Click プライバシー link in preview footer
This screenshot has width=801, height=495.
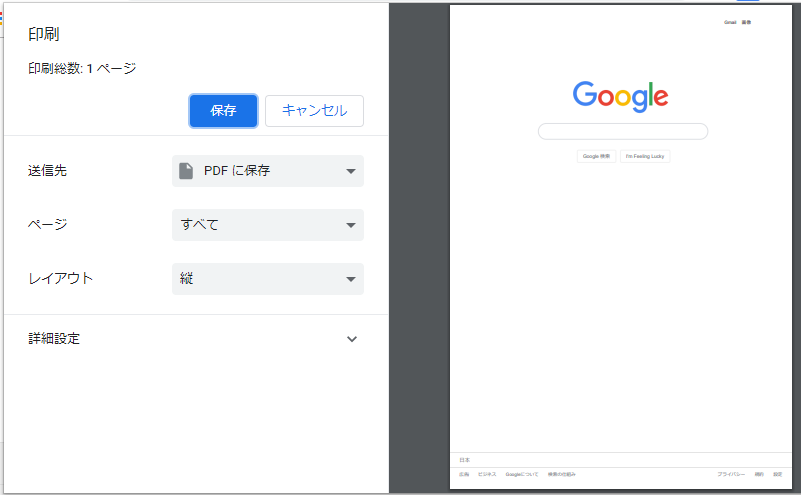pos(731,475)
